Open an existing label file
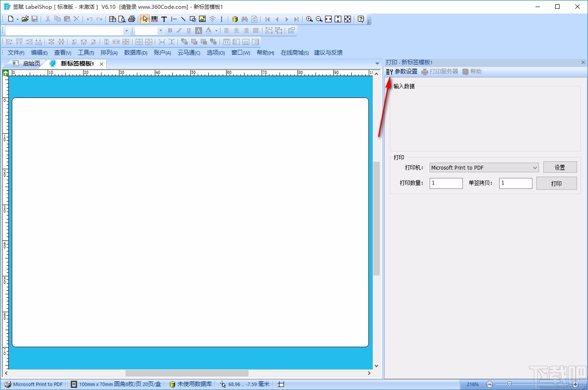Viewport: 588px width, 390px height. click(25, 19)
